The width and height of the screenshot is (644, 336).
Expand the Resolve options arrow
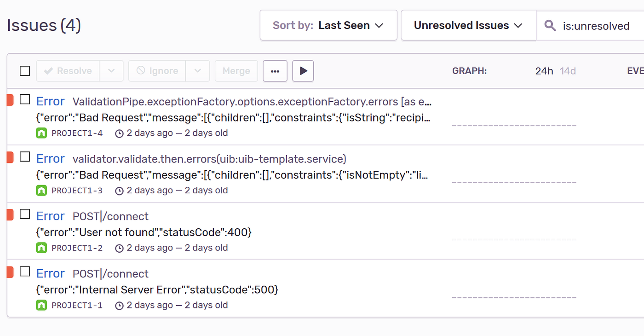(111, 71)
